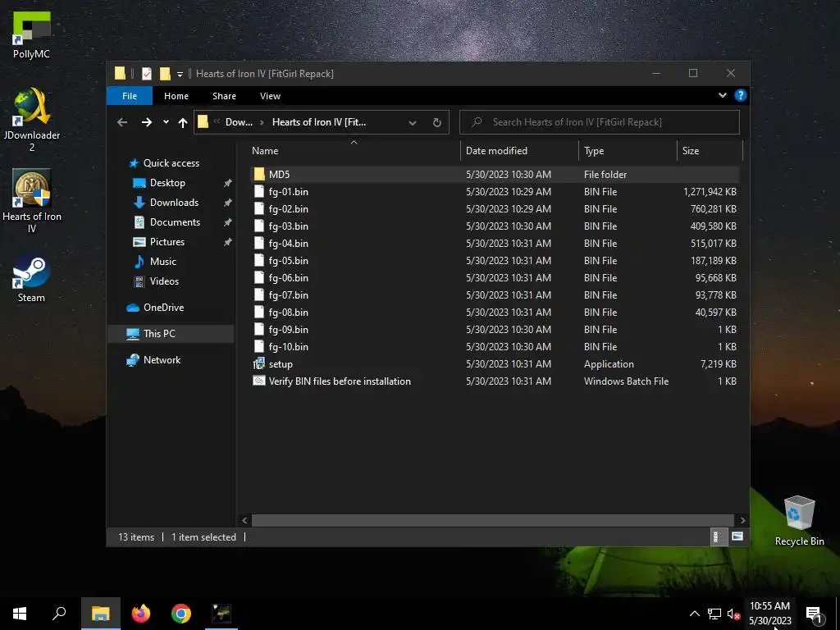This screenshot has width=840, height=630.
Task: Click the New folder quick access toolbar icon
Action: [x=165, y=73]
